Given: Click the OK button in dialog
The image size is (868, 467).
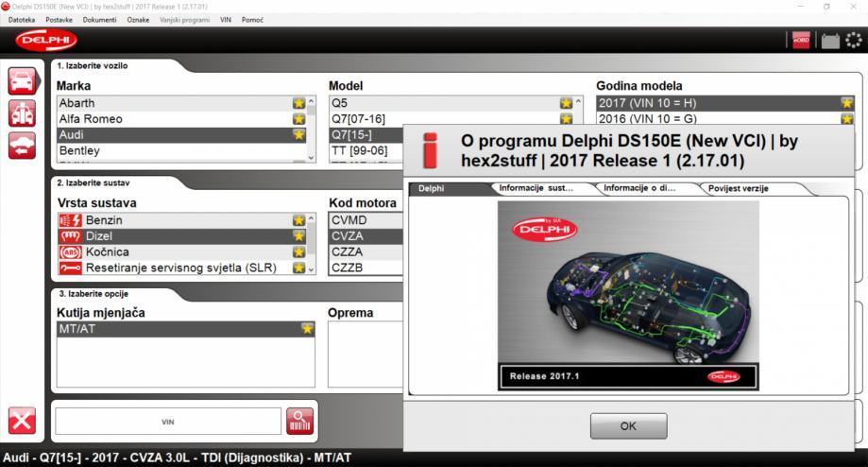Looking at the screenshot, I should click(x=628, y=426).
